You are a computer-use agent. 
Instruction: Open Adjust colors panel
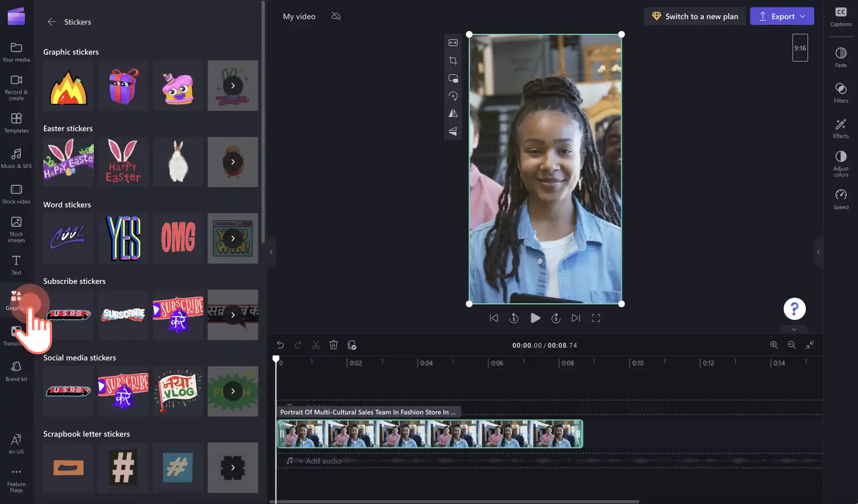pos(841,164)
